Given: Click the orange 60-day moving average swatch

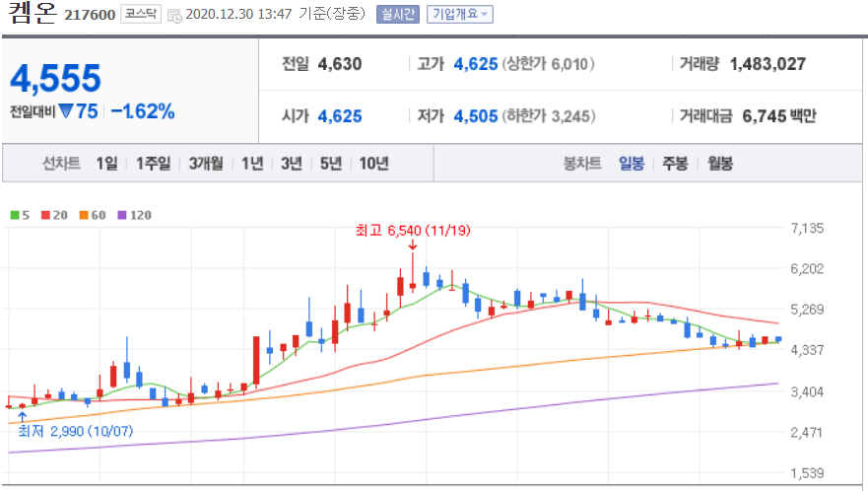Looking at the screenshot, I should (84, 215).
